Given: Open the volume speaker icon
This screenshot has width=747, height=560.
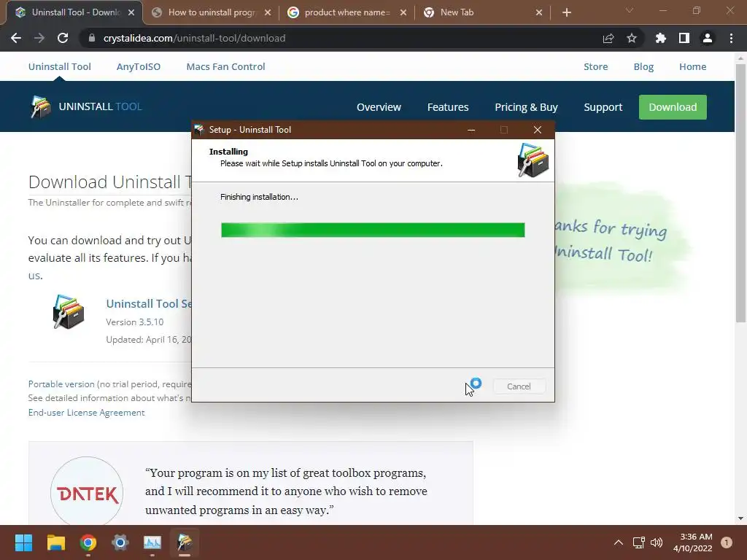Looking at the screenshot, I should tap(656, 542).
